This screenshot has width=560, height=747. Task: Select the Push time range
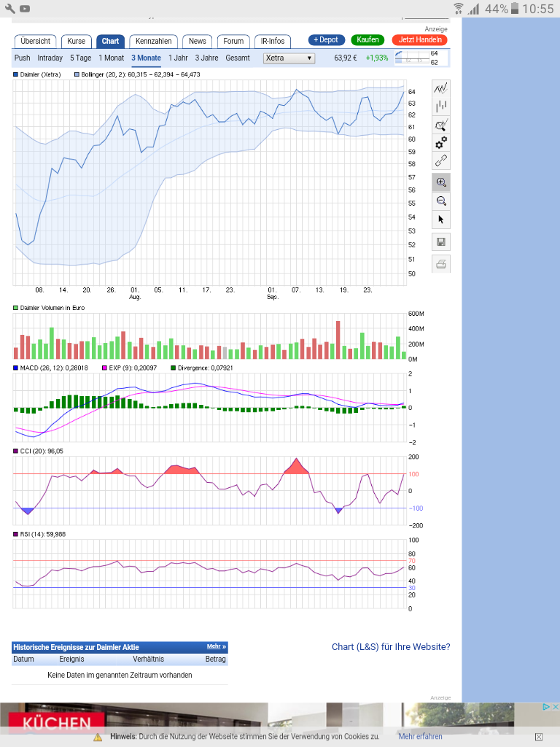tap(23, 58)
